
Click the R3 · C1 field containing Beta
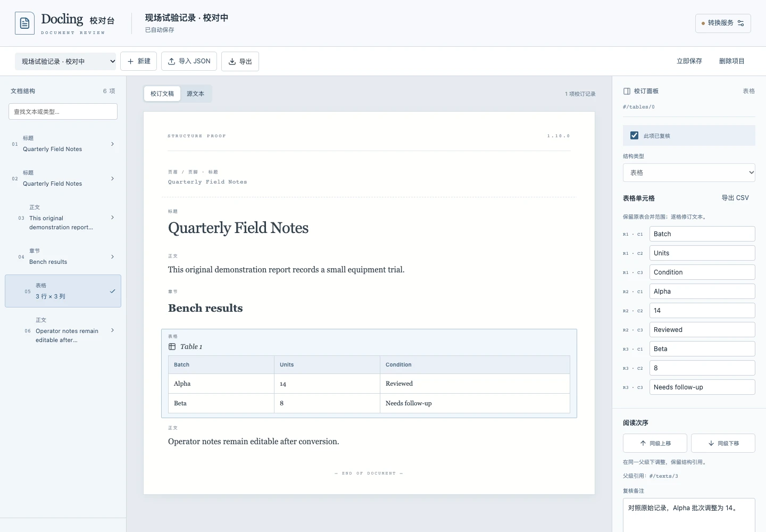[702, 349]
